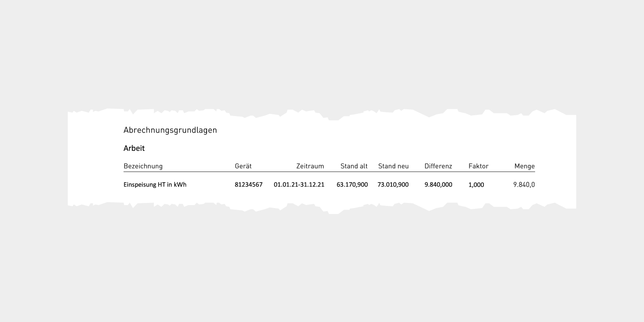Click the device number 81234567
Viewport: 644px width, 322px height.
click(249, 185)
